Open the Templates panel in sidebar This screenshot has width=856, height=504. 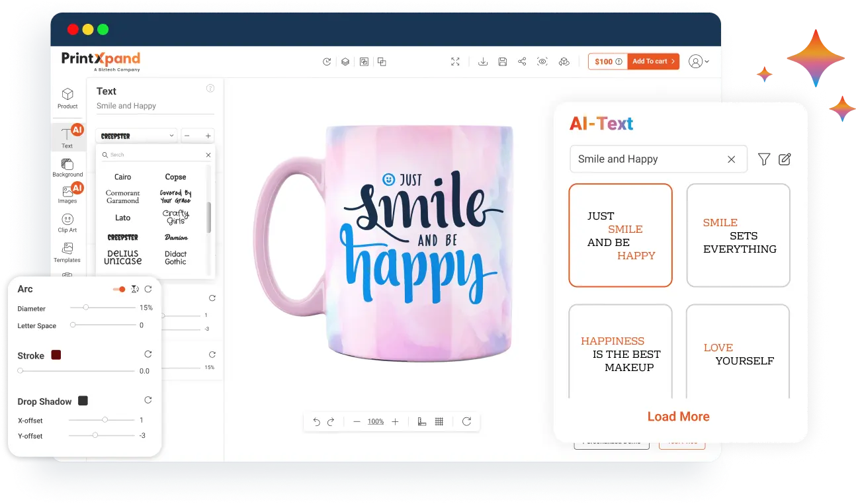pos(67,253)
